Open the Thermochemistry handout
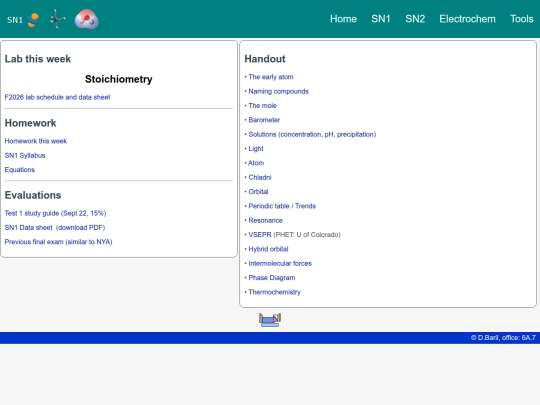Screen dimensions: 540x405 (274, 292)
